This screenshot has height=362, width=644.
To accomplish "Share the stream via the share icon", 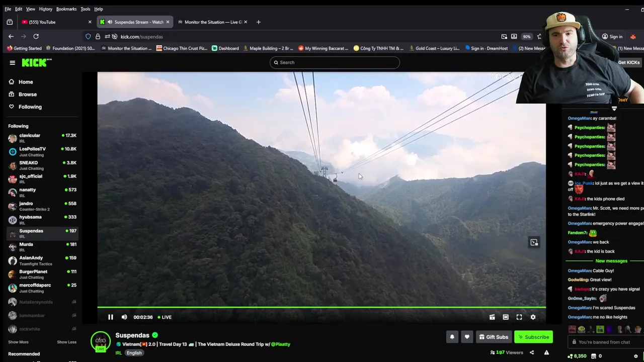I will (x=532, y=352).
